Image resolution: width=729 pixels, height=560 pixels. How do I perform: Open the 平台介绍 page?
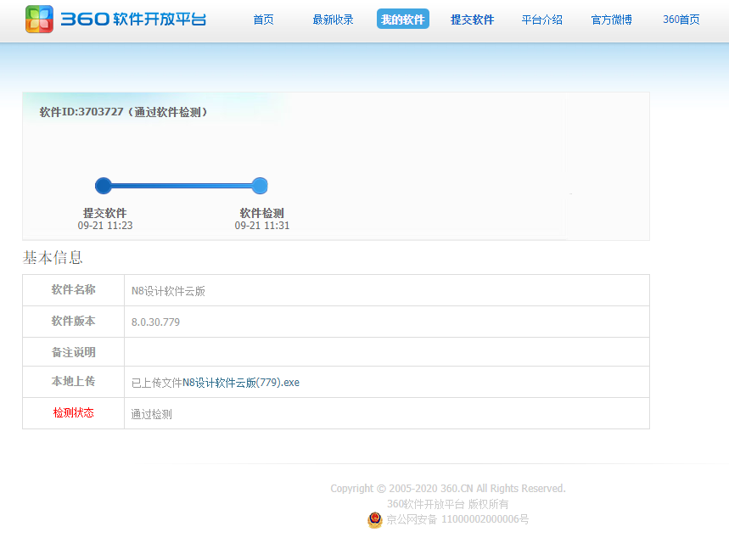click(x=541, y=20)
